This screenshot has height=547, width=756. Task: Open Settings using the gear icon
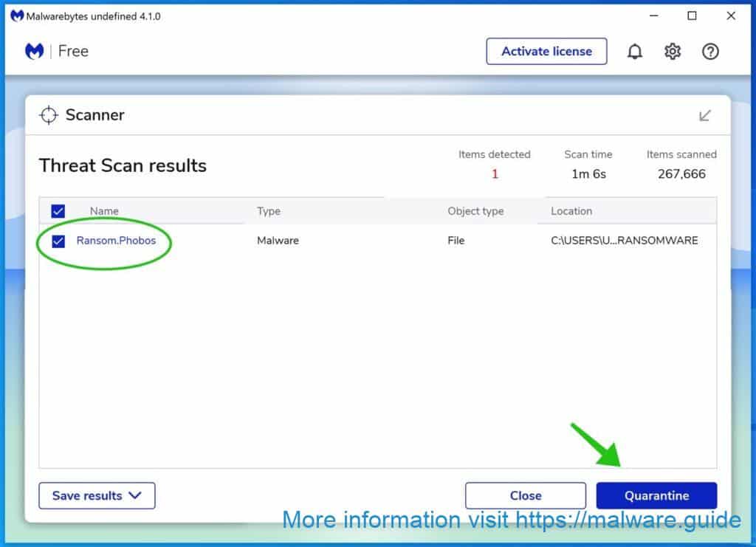[x=672, y=51]
